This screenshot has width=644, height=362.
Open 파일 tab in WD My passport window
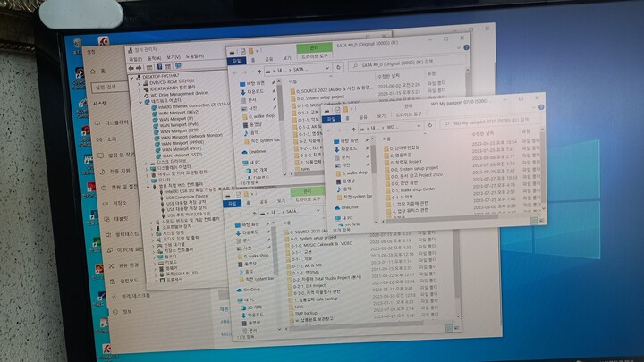pos(331,119)
